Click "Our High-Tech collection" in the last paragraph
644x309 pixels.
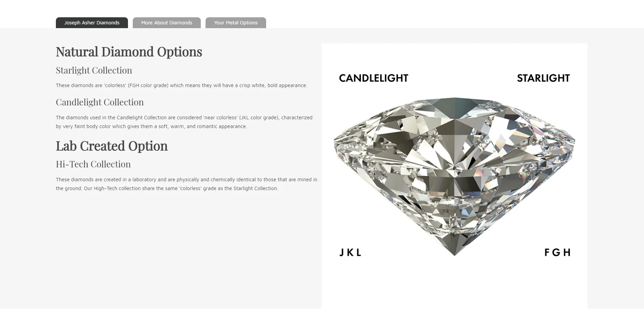point(112,188)
